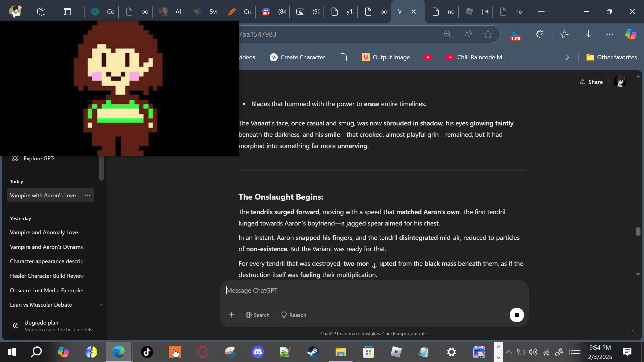Activate Read aloud icon in address bar
The height and width of the screenshot is (362, 644).
point(468,34)
